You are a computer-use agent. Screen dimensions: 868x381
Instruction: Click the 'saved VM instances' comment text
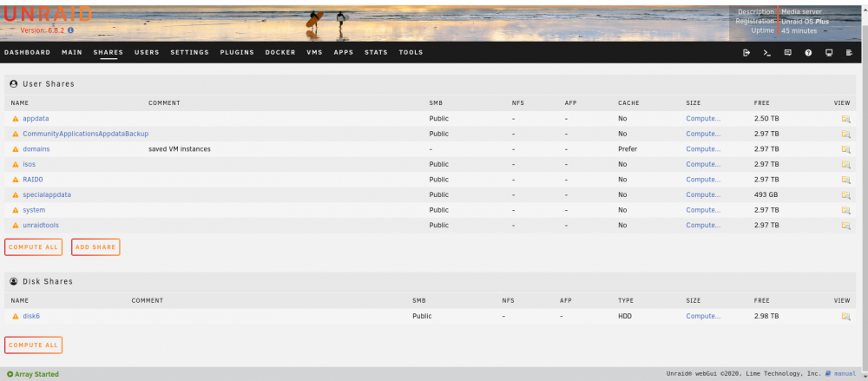click(x=180, y=149)
